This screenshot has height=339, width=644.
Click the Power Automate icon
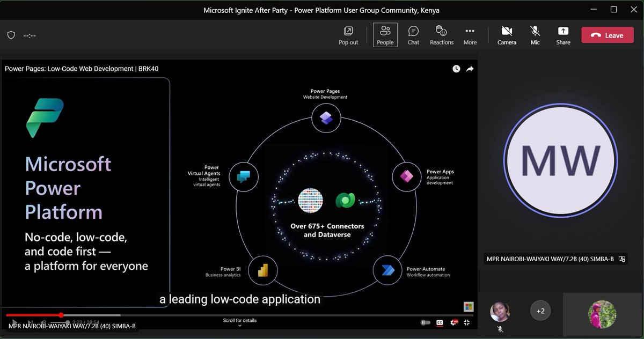387,270
